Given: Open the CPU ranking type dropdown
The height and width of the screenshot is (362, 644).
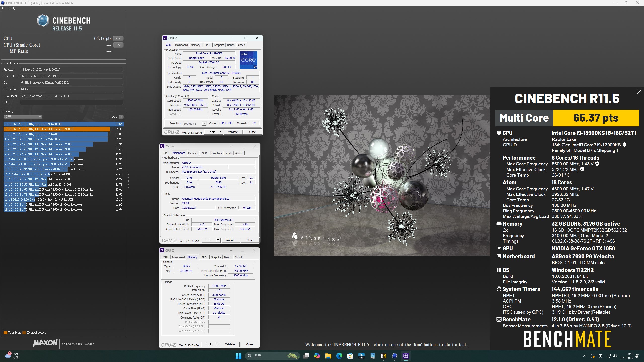Looking at the screenshot, I should coord(23,117).
